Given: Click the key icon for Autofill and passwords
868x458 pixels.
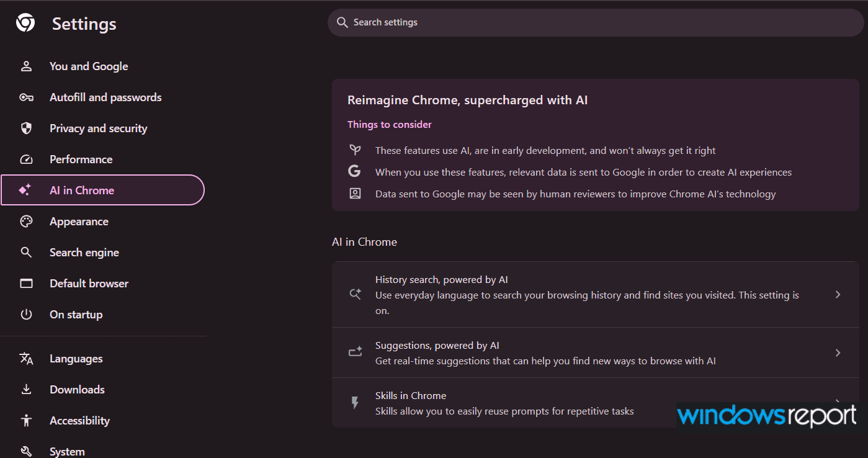Looking at the screenshot, I should [x=26, y=97].
